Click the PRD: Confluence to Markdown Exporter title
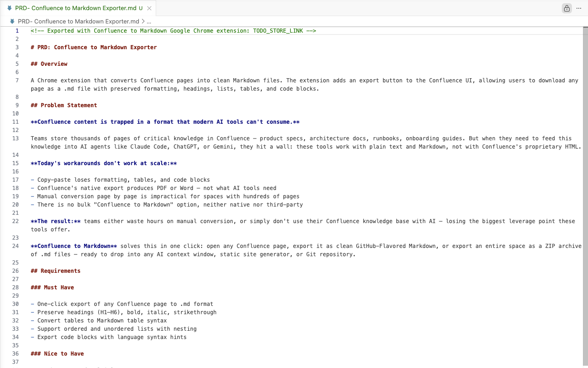This screenshot has height=368, width=588. coord(94,47)
